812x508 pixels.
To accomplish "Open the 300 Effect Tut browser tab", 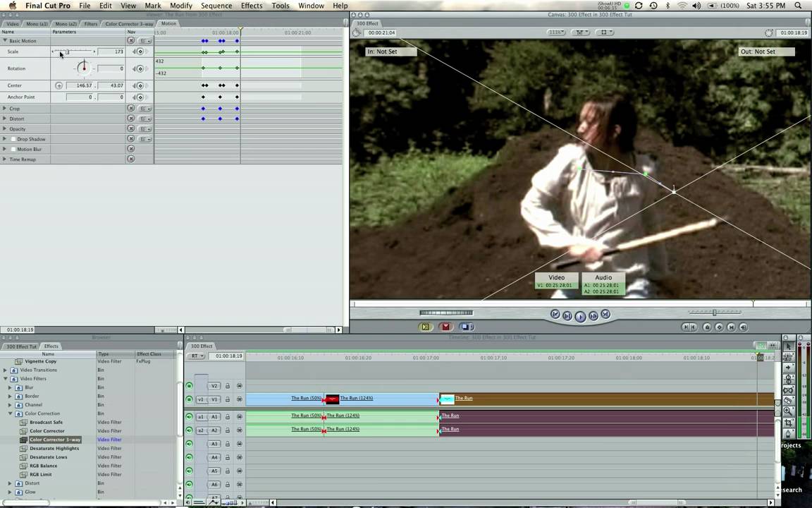I will pyautogui.click(x=21, y=346).
